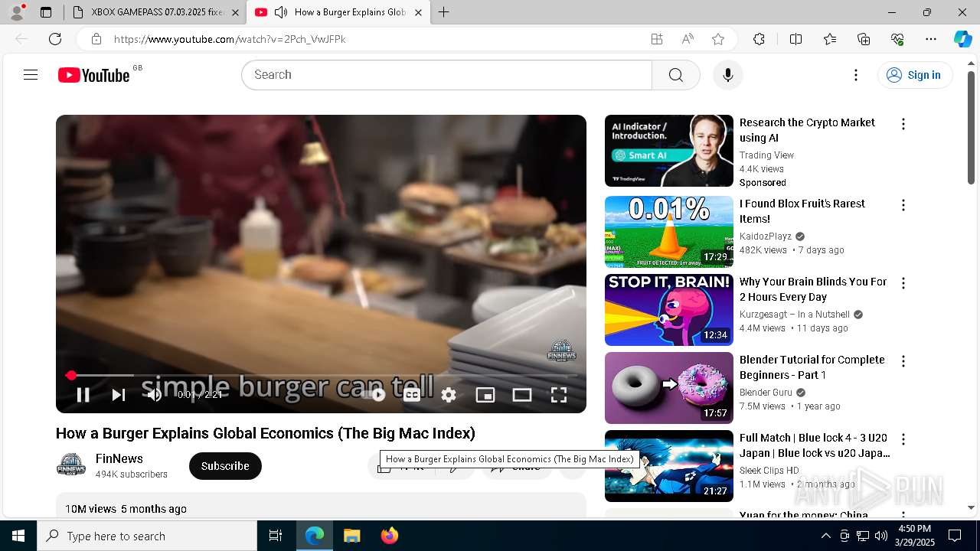980x551 pixels.
Task: Skip to the next video
Action: 119,395
